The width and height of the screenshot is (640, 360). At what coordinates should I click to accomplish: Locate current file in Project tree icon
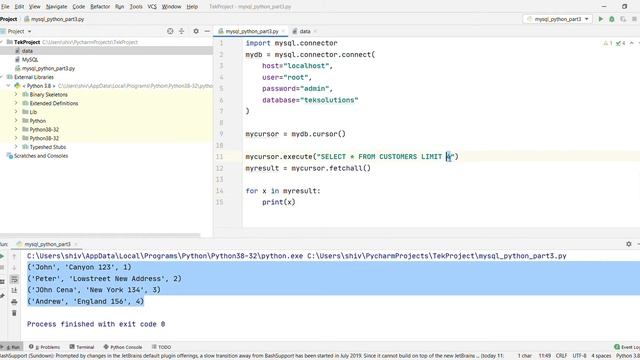pyautogui.click(x=170, y=31)
